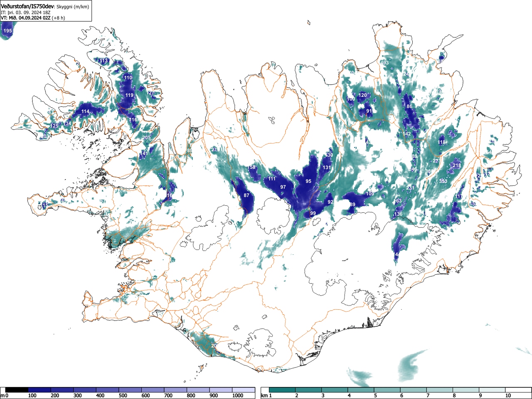Click the 142 visibility value
The height and width of the screenshot is (399, 532).
406,134
